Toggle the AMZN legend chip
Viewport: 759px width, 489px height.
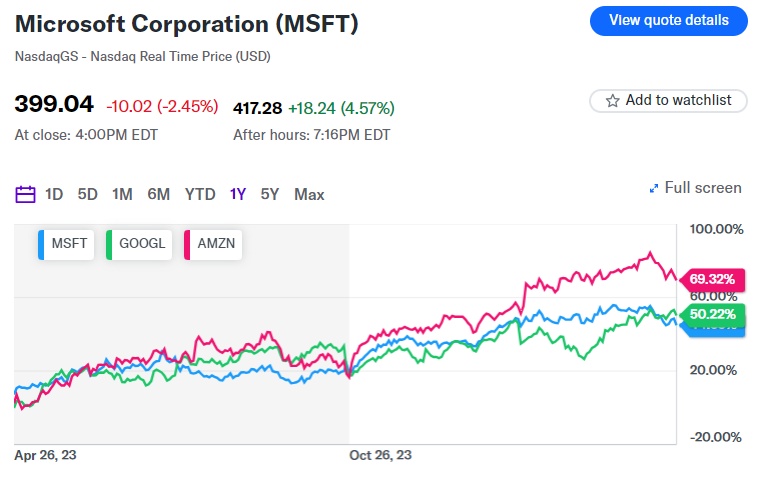pos(214,245)
